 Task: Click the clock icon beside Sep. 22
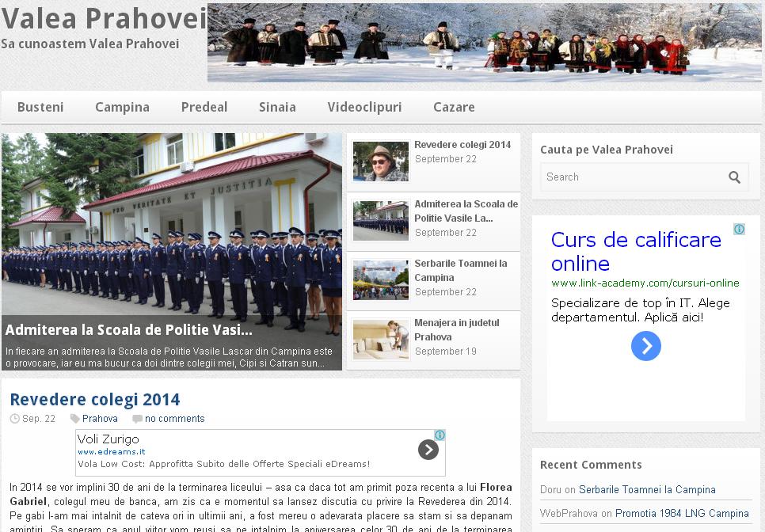[15, 419]
